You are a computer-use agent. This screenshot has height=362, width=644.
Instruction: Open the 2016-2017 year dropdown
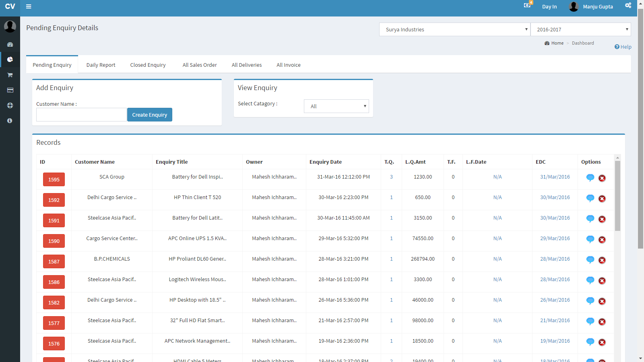click(580, 29)
